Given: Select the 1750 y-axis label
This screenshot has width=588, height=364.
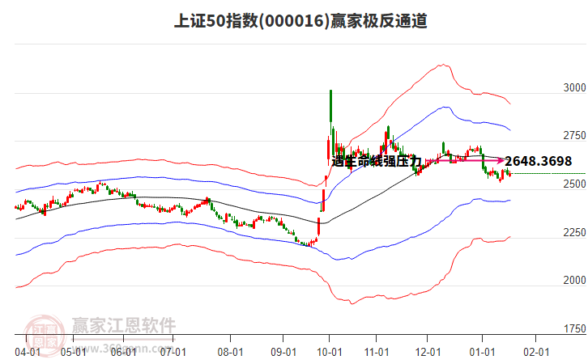Looking at the screenshot, I should click(574, 328).
